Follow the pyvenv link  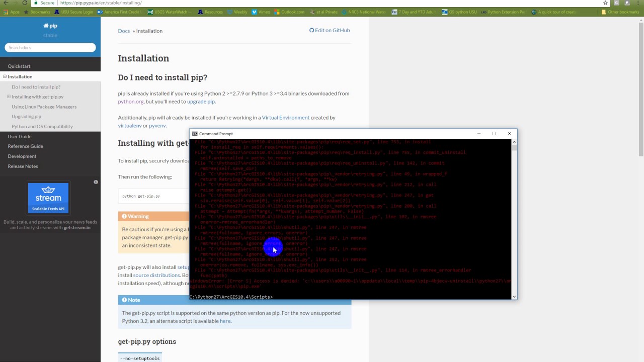(x=157, y=126)
